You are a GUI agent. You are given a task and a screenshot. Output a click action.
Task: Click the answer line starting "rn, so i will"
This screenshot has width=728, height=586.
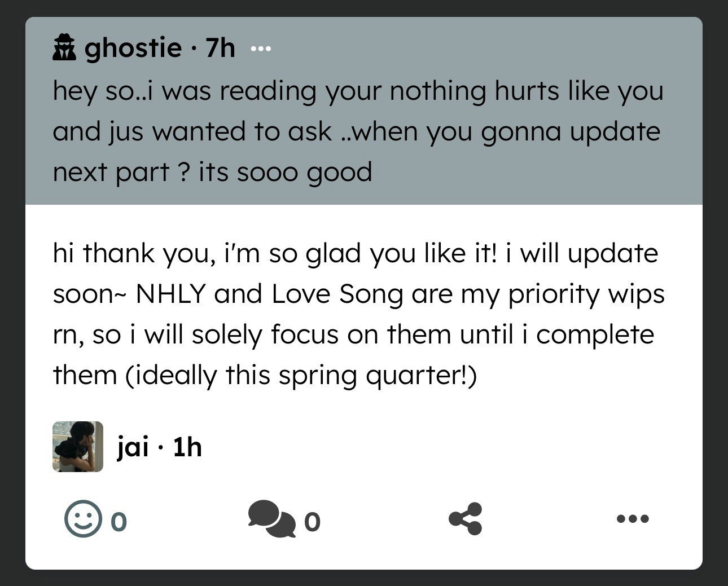pos(353,334)
